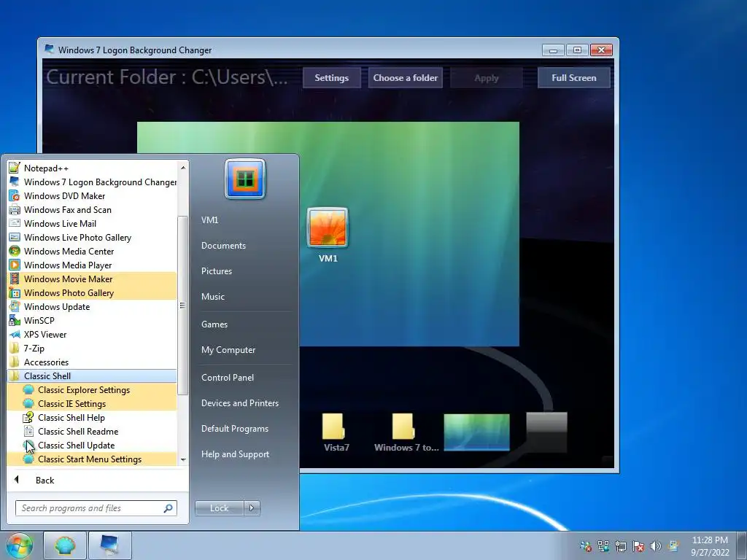Expand the 7-Zip folder
The image size is (747, 560).
coord(92,348)
